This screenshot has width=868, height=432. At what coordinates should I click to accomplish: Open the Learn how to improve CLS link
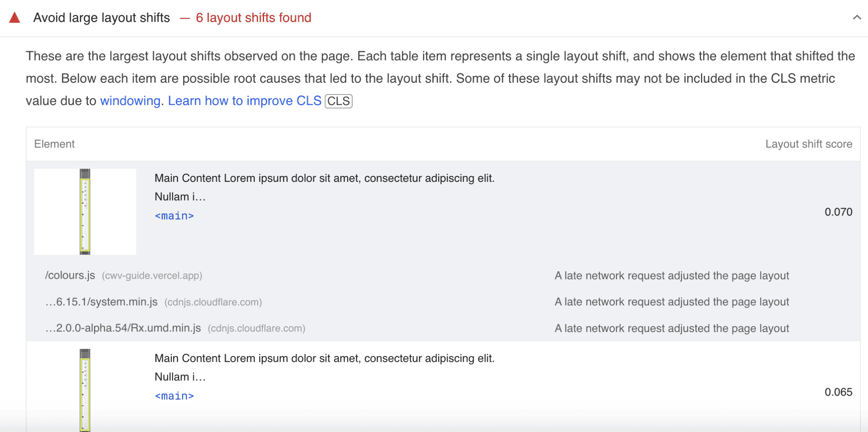point(244,100)
